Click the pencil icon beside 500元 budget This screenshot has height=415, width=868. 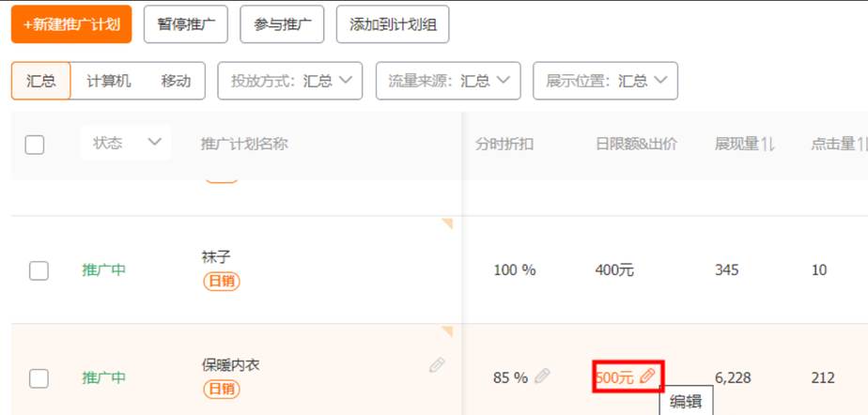[x=647, y=377]
